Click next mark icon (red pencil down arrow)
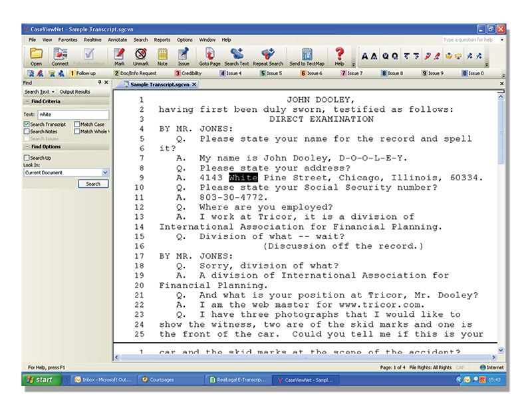The width and height of the screenshot is (532, 412). click(437, 56)
